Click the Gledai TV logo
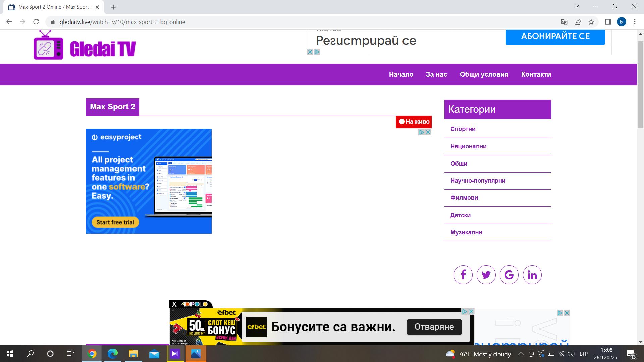Viewport: 644px width, 362px height. 84,47
